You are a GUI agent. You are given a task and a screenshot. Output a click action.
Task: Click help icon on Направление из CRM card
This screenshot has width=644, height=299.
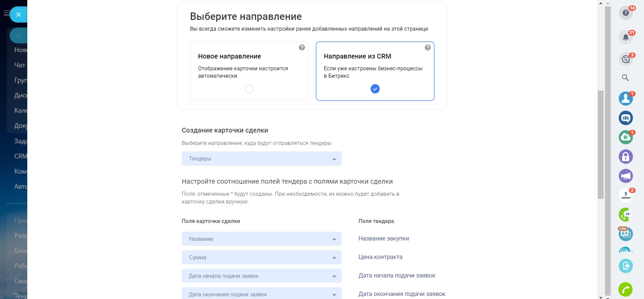pos(428,48)
